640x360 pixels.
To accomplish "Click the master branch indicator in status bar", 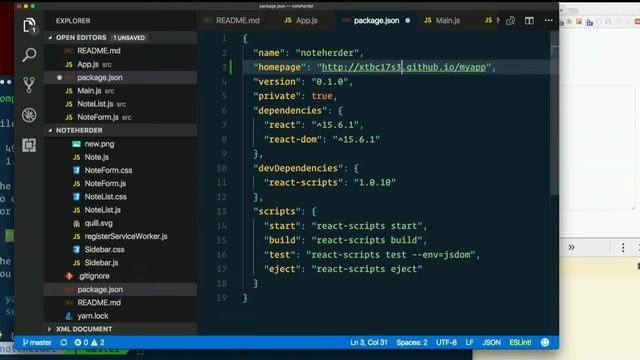I will click(37, 342).
